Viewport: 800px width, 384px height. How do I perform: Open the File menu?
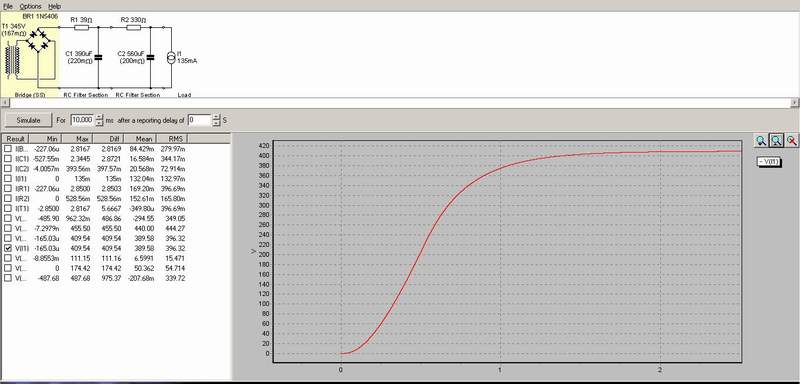8,7
